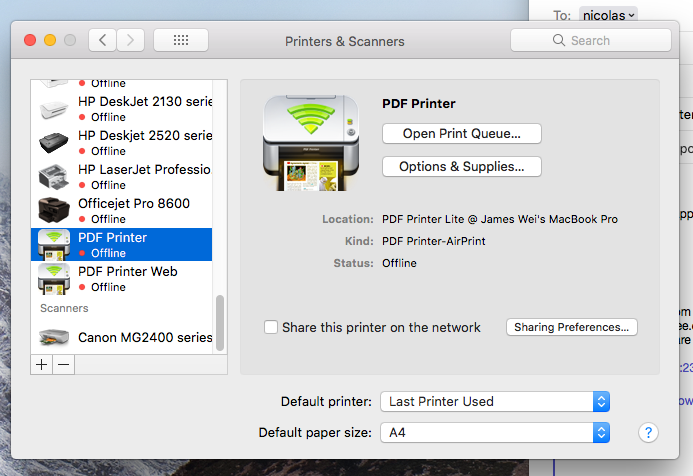Open help with the question mark button
The height and width of the screenshot is (476, 693).
click(648, 432)
